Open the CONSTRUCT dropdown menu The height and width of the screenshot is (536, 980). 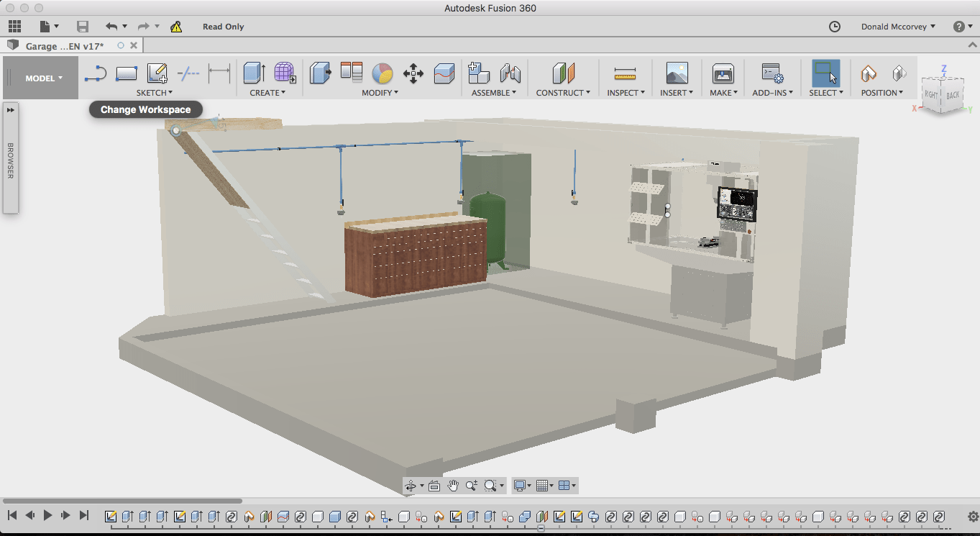click(x=563, y=93)
